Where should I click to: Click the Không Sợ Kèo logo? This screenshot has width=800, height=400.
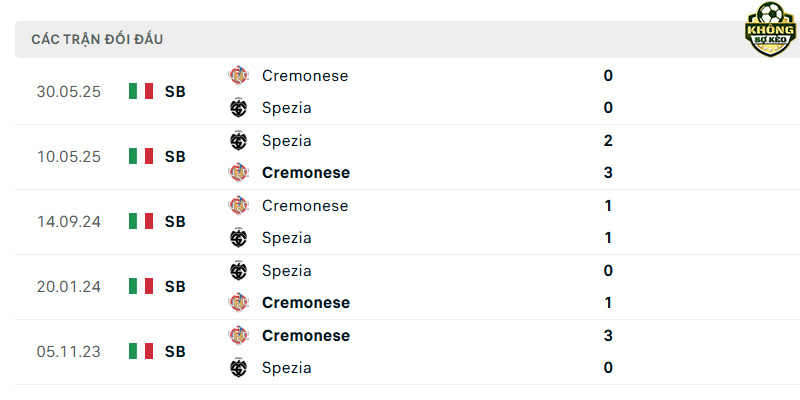(x=770, y=29)
